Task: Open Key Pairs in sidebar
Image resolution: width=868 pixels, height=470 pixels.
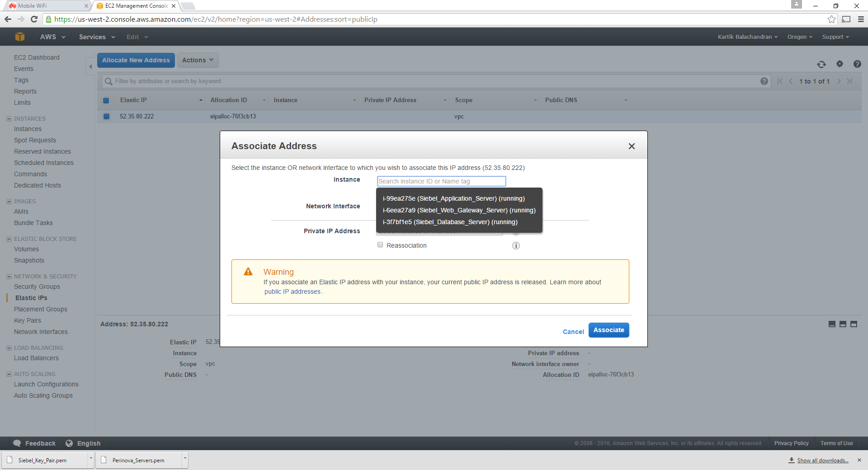Action: 28,320
